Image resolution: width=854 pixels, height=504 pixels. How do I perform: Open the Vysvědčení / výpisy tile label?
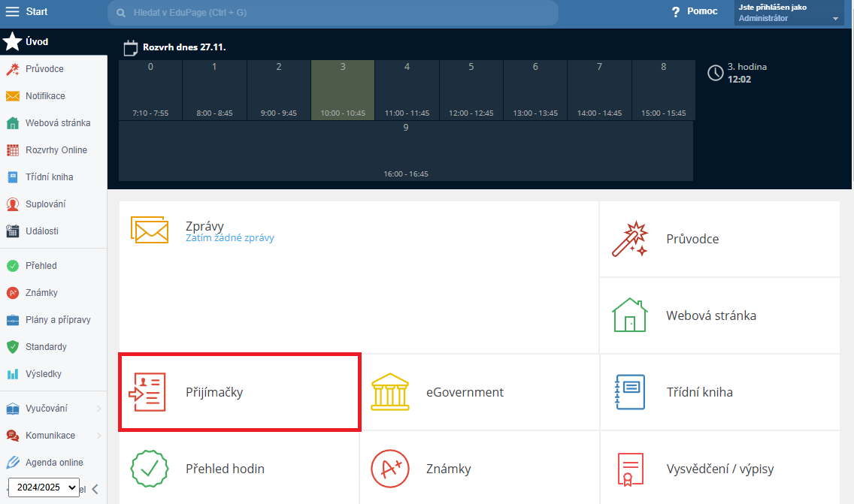coord(720,469)
